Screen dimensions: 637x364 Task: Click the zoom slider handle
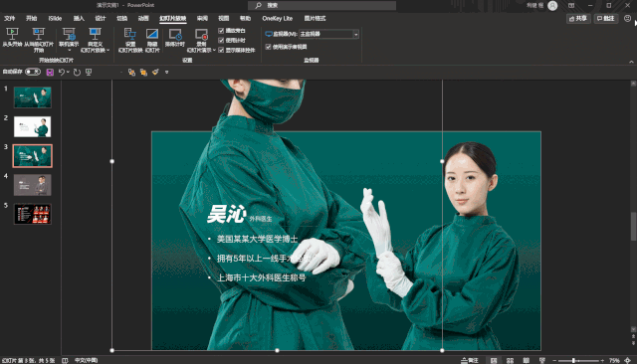(573, 360)
